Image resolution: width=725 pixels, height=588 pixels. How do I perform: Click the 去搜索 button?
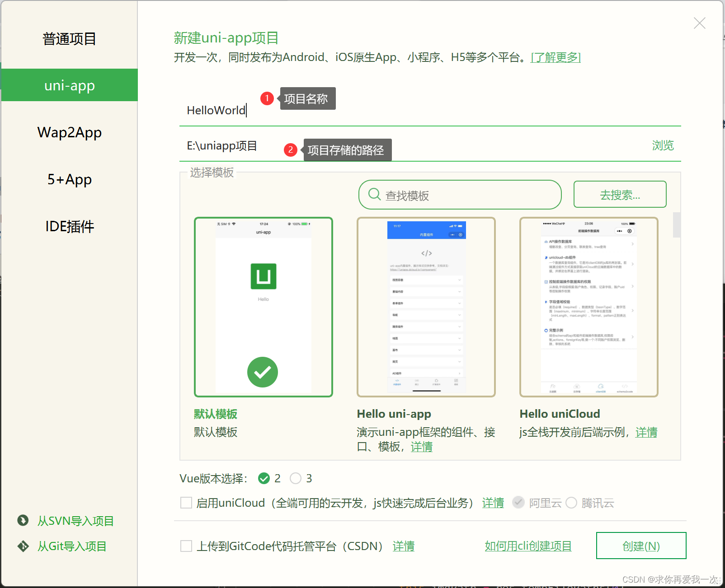tap(619, 194)
